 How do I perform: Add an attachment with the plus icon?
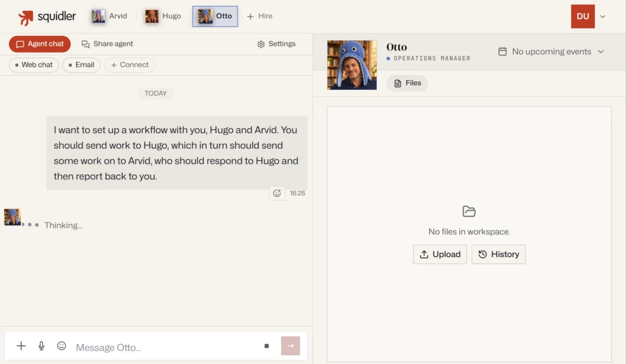[x=21, y=346]
